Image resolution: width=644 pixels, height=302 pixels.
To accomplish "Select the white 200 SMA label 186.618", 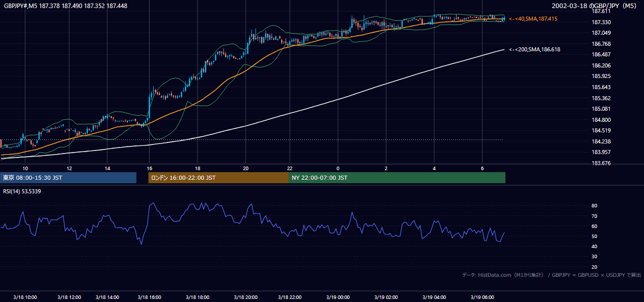I will (535, 49).
